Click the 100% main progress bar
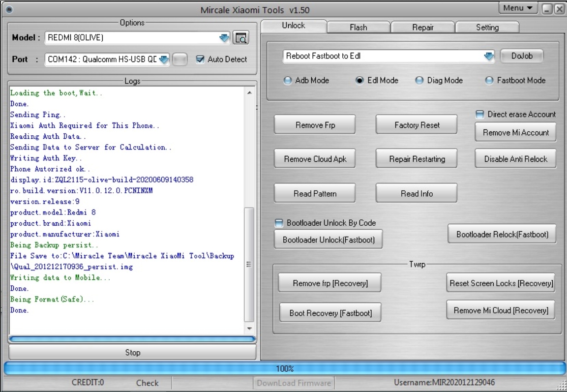This screenshot has height=392, width=567. [x=284, y=368]
